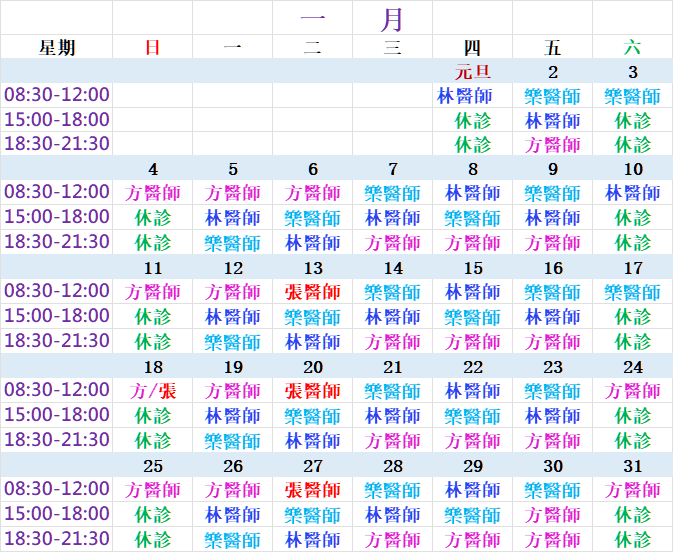Click 08:30-12:00 label in the week of the 4th
This screenshot has width=673, height=552.
[57, 192]
